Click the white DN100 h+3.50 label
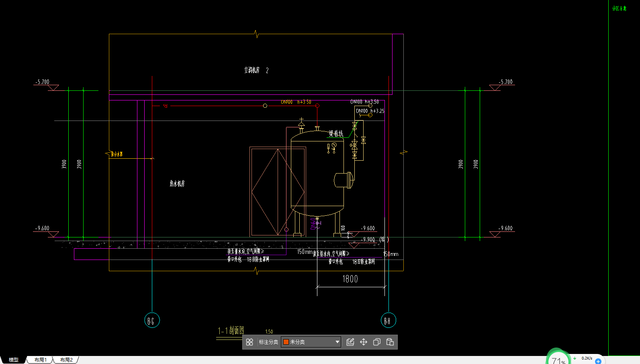This screenshot has width=640, height=364. click(364, 102)
